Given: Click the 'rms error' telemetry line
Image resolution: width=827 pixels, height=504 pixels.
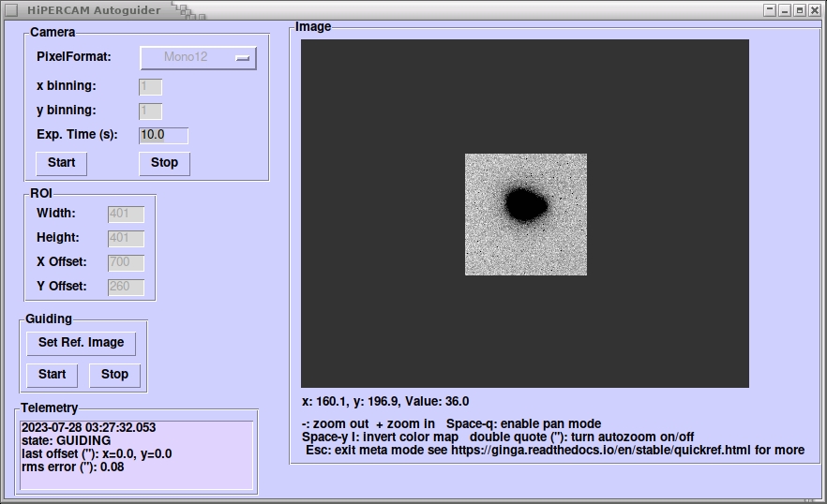Looking at the screenshot, I should (x=73, y=467).
